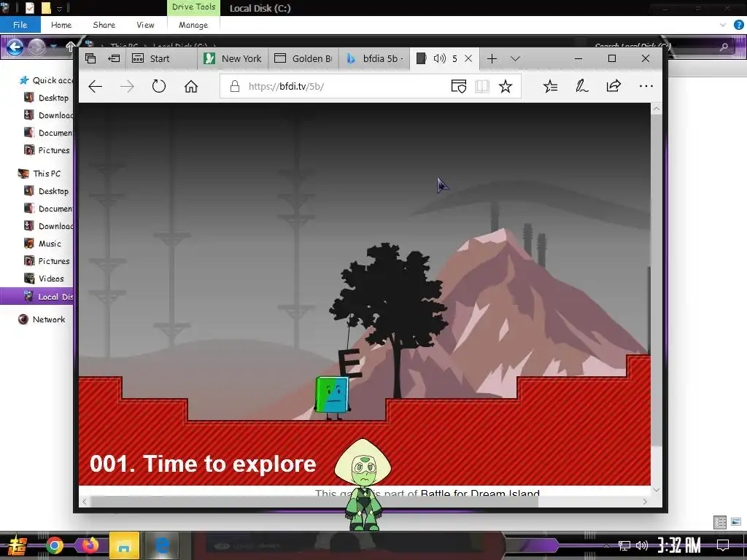
Task: Switch to the New York tab
Action: pos(233,58)
